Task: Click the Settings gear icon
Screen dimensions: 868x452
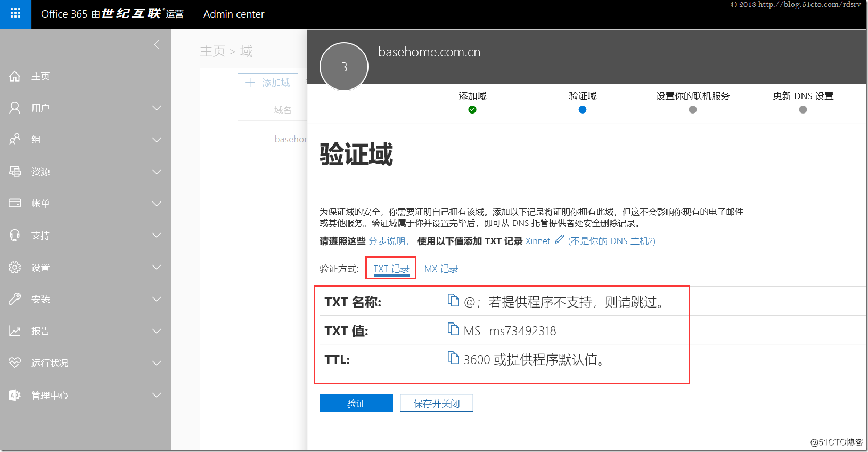Action: coord(15,267)
